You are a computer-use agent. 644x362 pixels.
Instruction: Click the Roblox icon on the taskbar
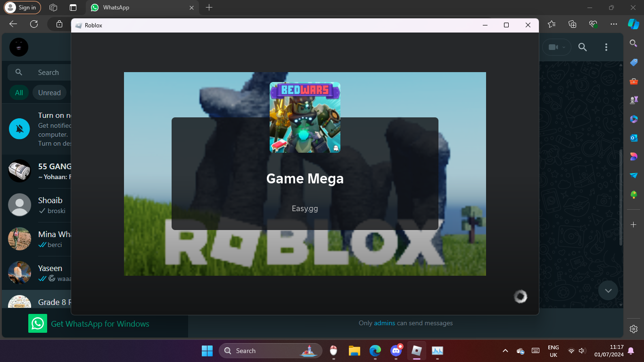[417, 351]
